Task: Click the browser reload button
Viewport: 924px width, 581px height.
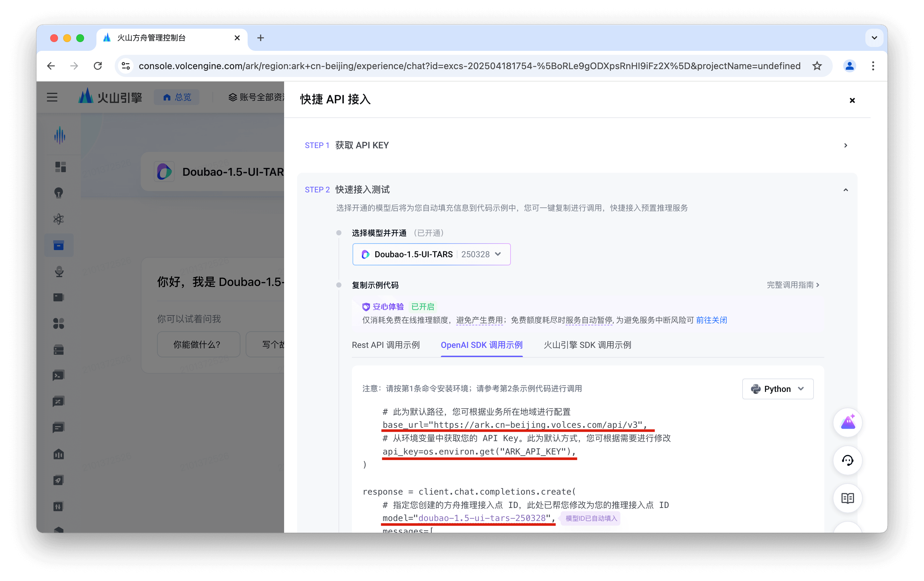Action: click(x=98, y=66)
